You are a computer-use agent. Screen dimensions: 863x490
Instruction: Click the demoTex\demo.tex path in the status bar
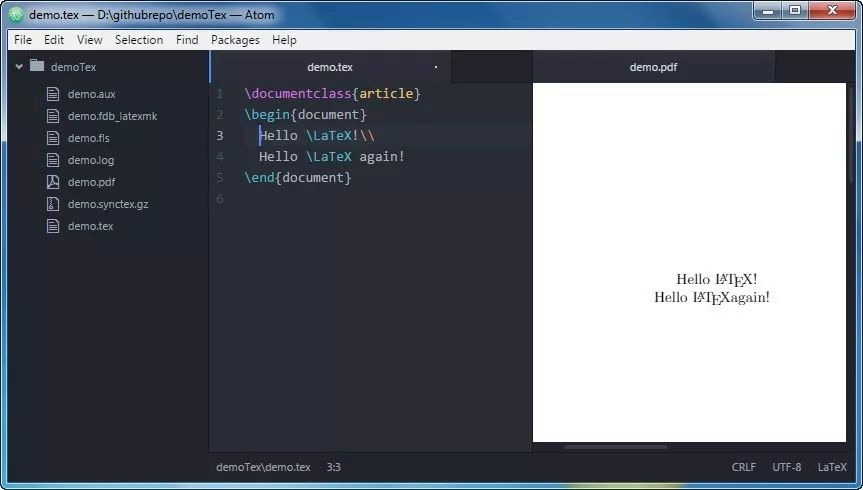(x=263, y=467)
